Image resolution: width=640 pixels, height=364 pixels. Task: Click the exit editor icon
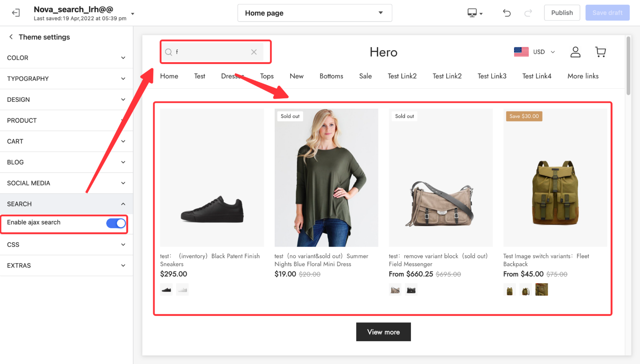pos(16,13)
